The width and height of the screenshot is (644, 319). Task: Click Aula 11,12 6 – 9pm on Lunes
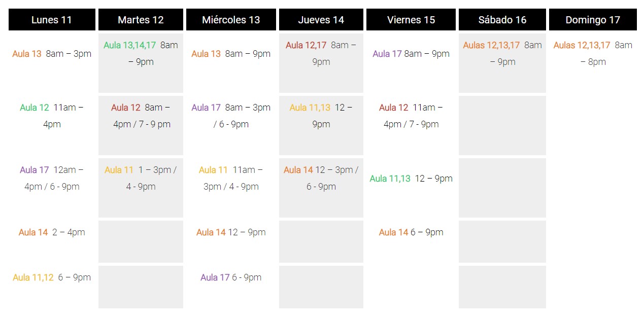coord(52,277)
